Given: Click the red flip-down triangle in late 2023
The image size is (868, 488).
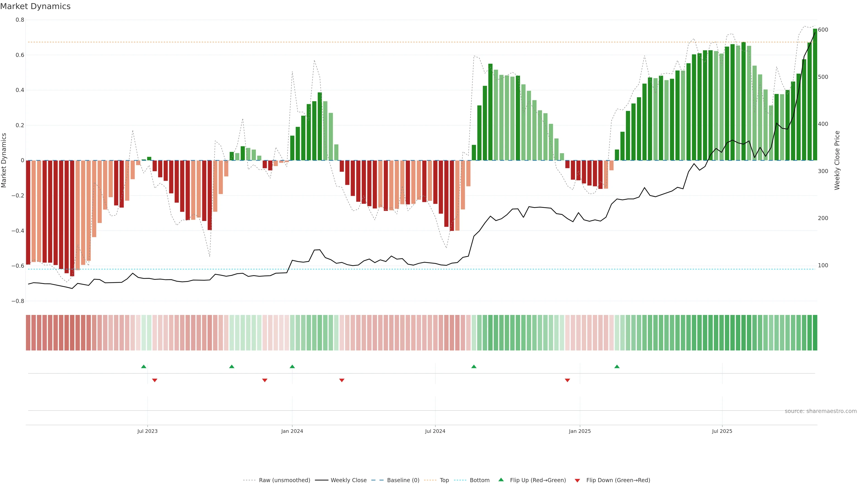Looking at the screenshot, I should coord(264,380).
